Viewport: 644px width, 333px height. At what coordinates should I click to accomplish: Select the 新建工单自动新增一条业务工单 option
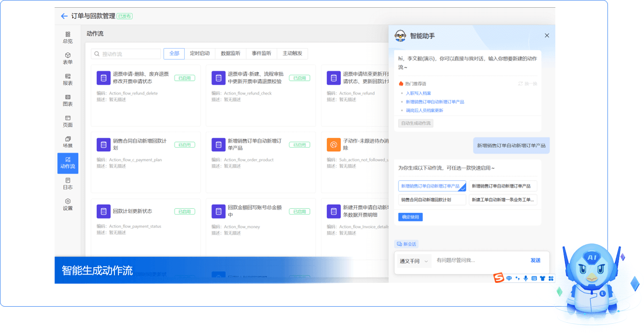click(503, 199)
